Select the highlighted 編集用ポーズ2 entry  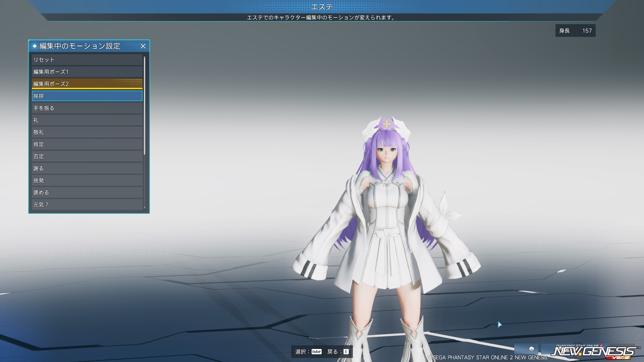click(x=87, y=84)
